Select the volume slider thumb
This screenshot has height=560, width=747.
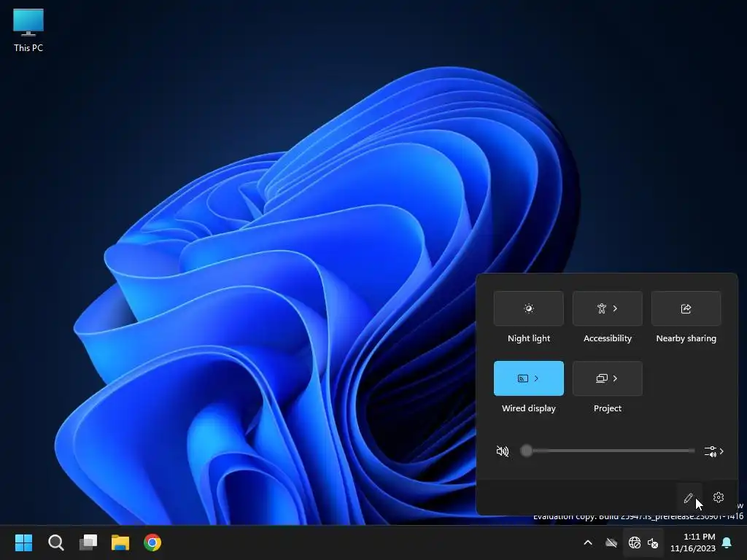click(x=526, y=451)
